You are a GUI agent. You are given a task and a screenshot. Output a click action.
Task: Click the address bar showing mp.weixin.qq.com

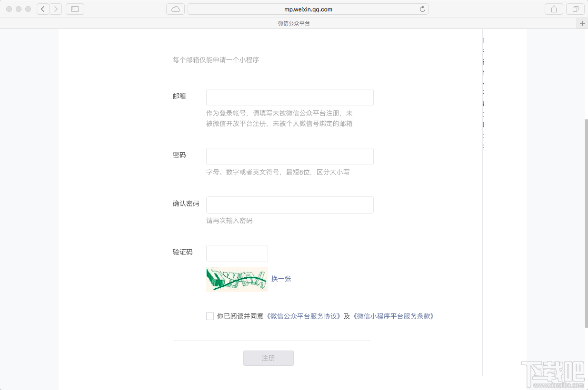[x=308, y=9]
